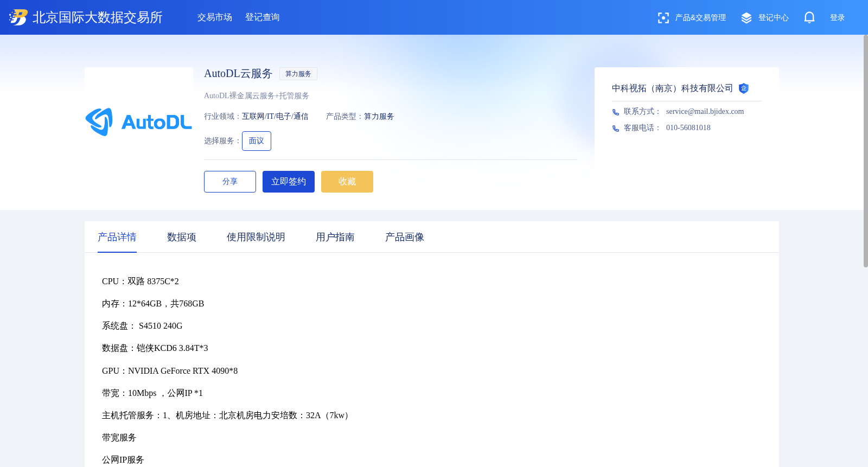This screenshot has height=467, width=868.
Task: Click the enterprise verified shield badge
Action: click(x=744, y=88)
